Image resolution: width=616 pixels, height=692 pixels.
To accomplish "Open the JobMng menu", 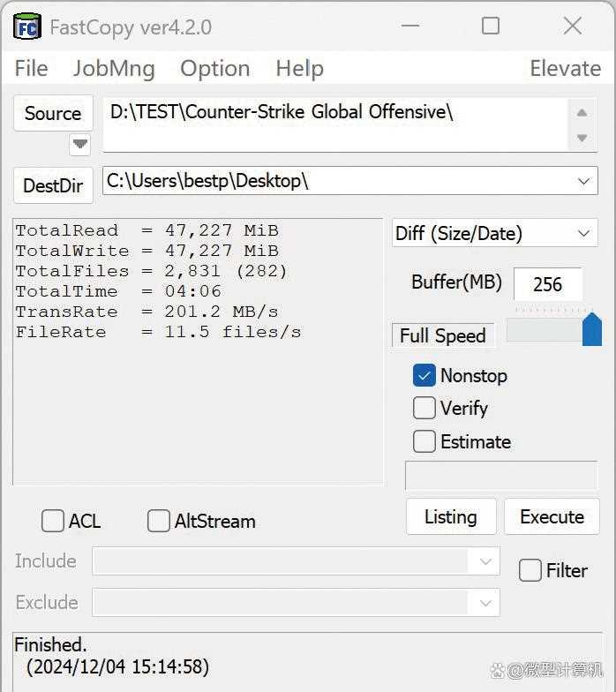I will point(113,68).
